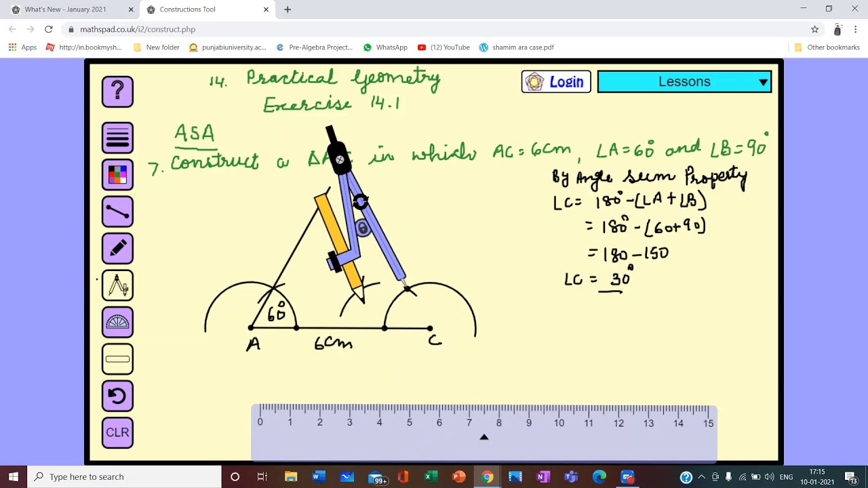Clear canvas with CLR button
868x488 pixels.
(117, 432)
